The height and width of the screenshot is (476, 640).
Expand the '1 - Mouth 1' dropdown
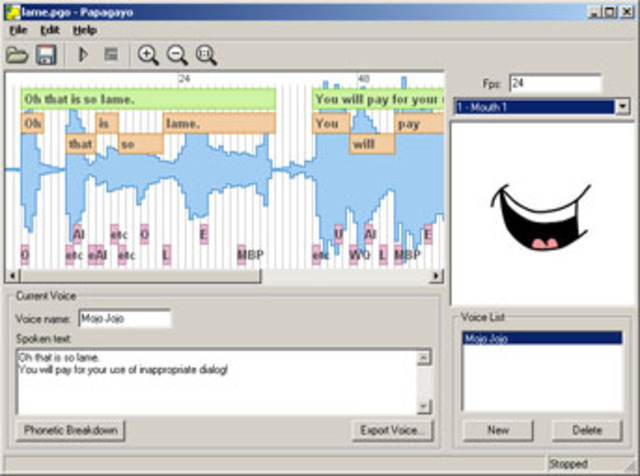tap(622, 107)
